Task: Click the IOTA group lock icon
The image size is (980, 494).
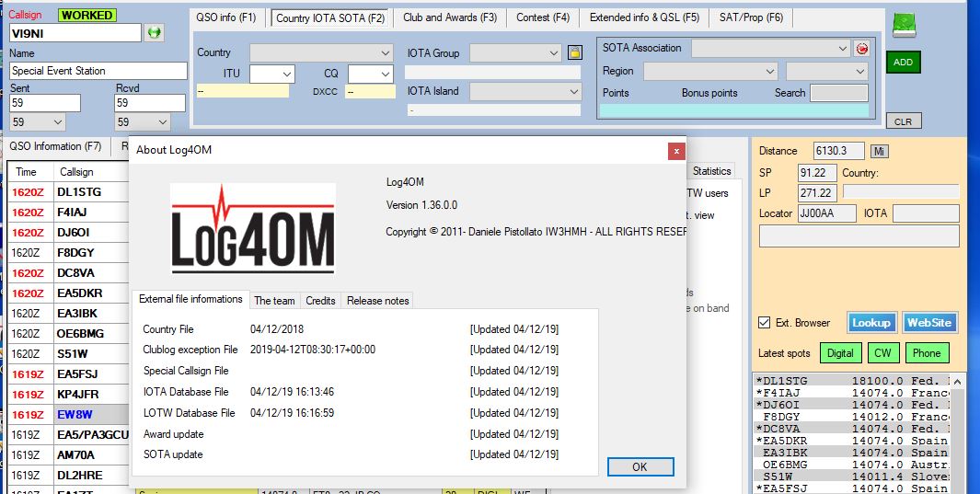Action: (x=575, y=52)
